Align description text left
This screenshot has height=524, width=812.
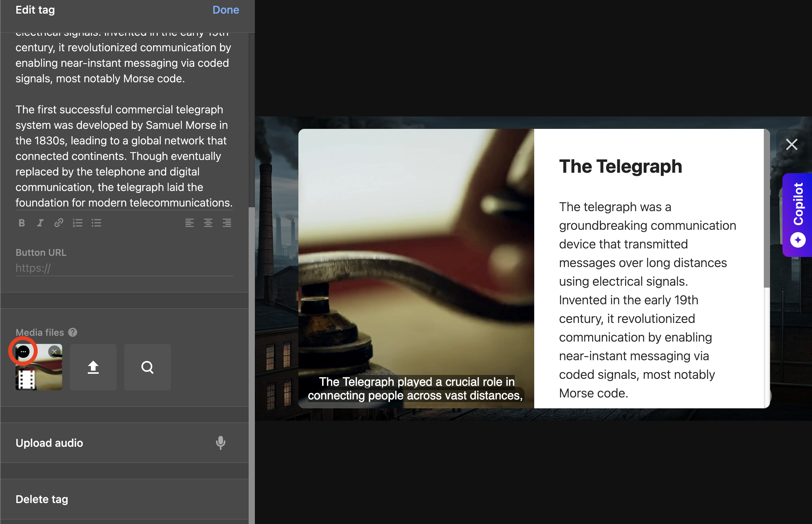190,223
